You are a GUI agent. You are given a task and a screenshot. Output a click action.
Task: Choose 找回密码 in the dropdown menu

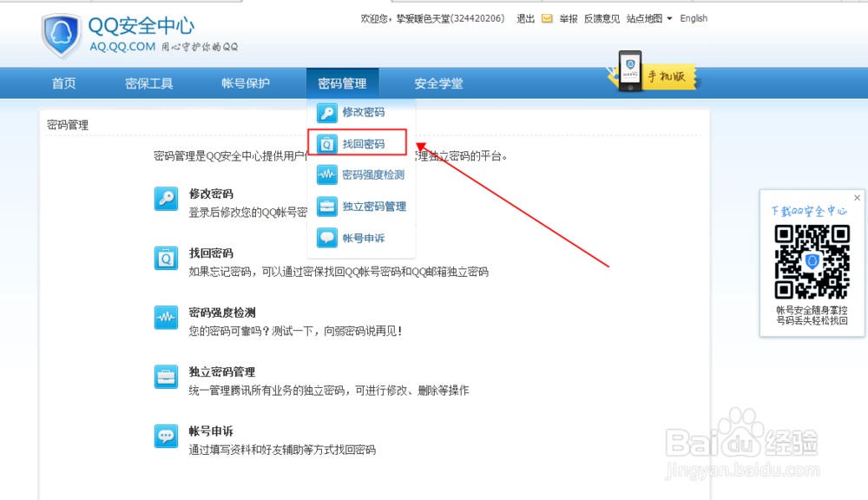363,144
